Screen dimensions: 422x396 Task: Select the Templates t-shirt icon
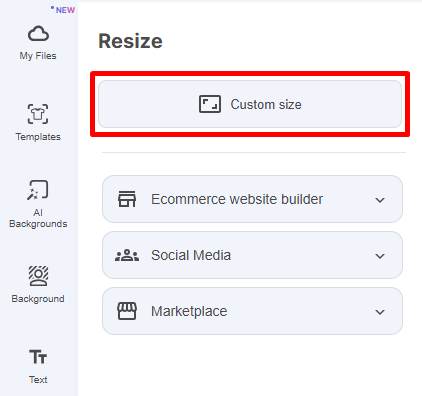tap(38, 114)
